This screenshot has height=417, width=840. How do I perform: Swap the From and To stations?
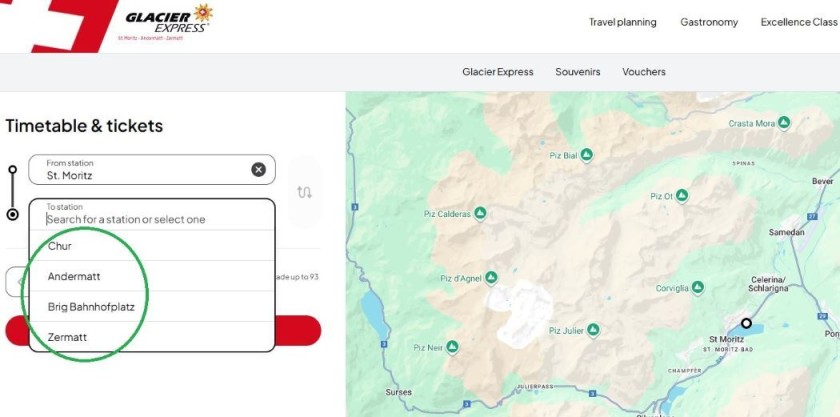(x=305, y=192)
